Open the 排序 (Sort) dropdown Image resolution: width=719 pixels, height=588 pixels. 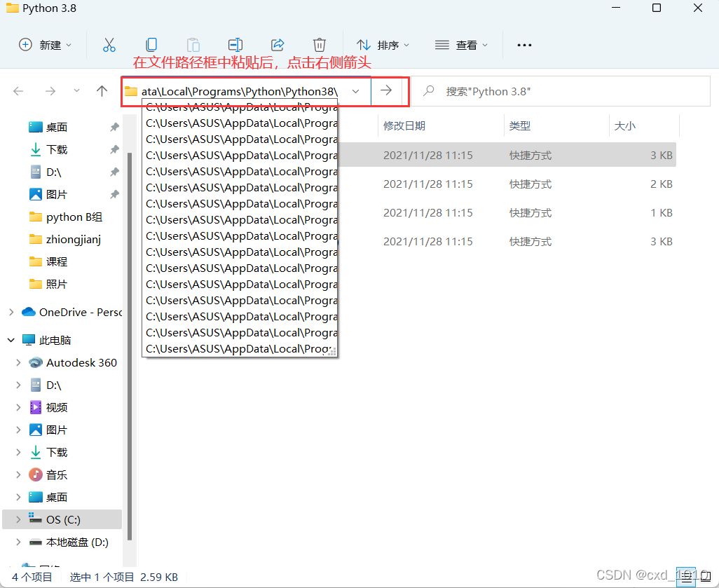tap(383, 45)
